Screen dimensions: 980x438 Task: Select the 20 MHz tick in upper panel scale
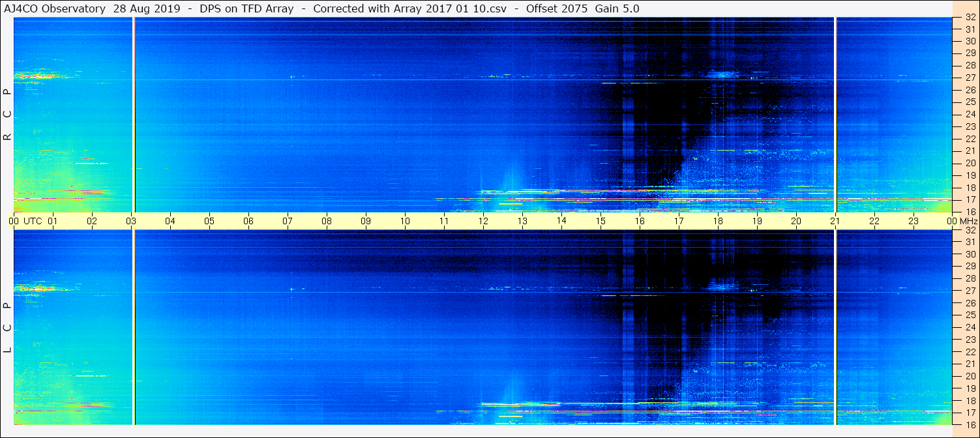(970, 163)
